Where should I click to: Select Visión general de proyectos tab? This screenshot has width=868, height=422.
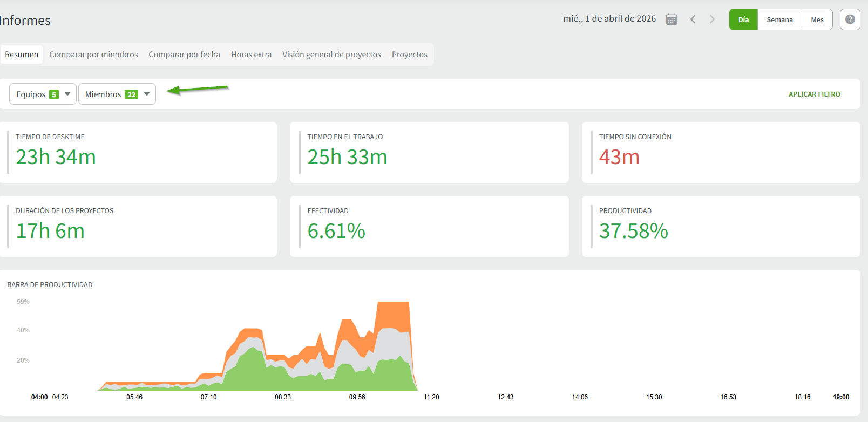pos(331,55)
